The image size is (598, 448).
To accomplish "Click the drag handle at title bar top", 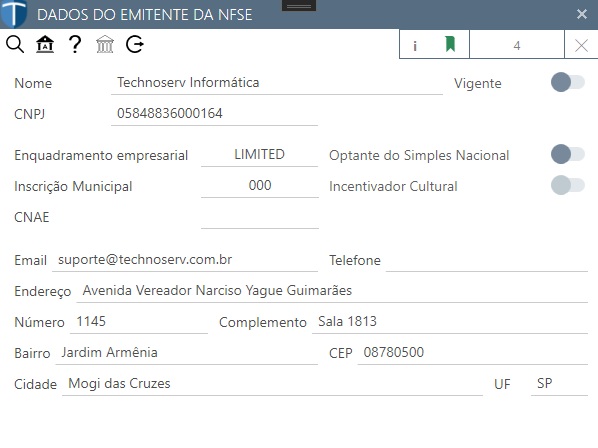I will point(299,6).
